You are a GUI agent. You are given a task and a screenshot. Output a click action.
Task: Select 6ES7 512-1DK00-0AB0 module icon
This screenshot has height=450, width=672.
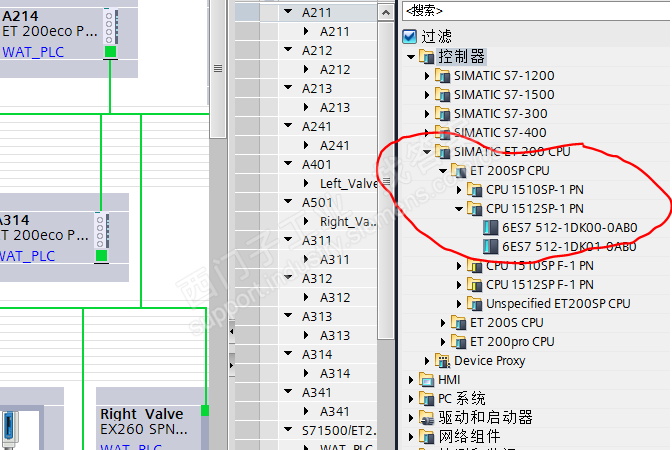click(491, 228)
